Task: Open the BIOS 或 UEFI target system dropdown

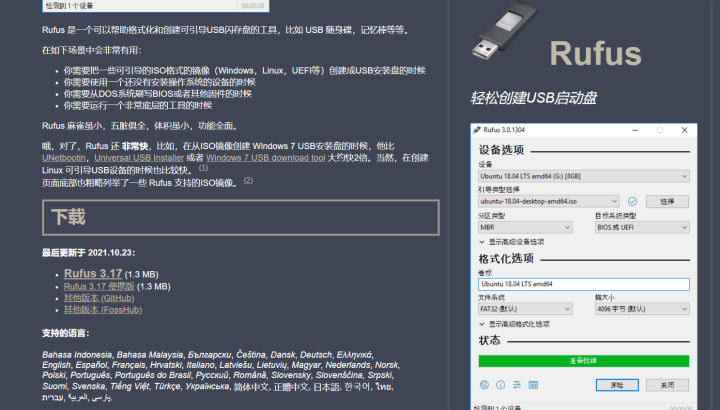Action: click(642, 227)
